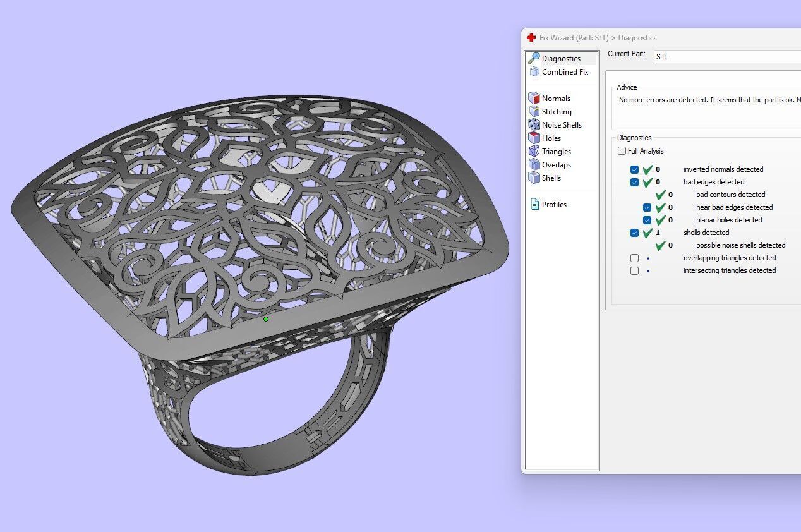Click the Holes cube icon
The image size is (801, 532).
[534, 138]
